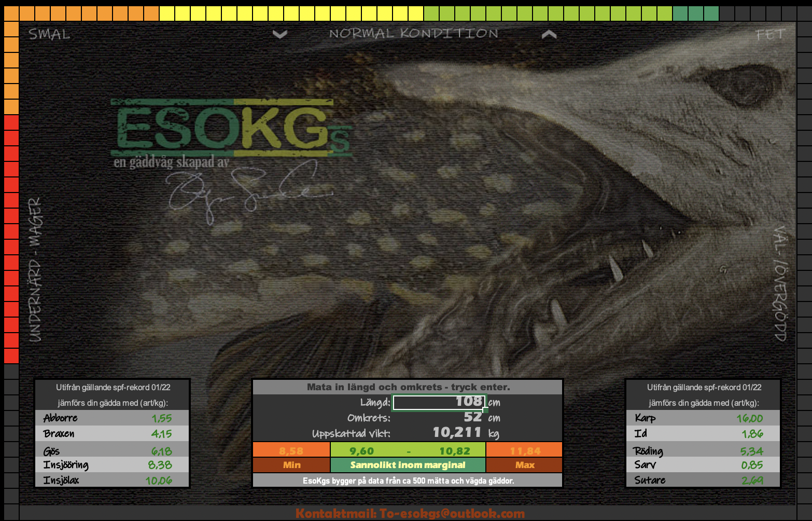The width and height of the screenshot is (812, 521).
Task: Select the Abborre row in the left table
Action: tap(112, 418)
